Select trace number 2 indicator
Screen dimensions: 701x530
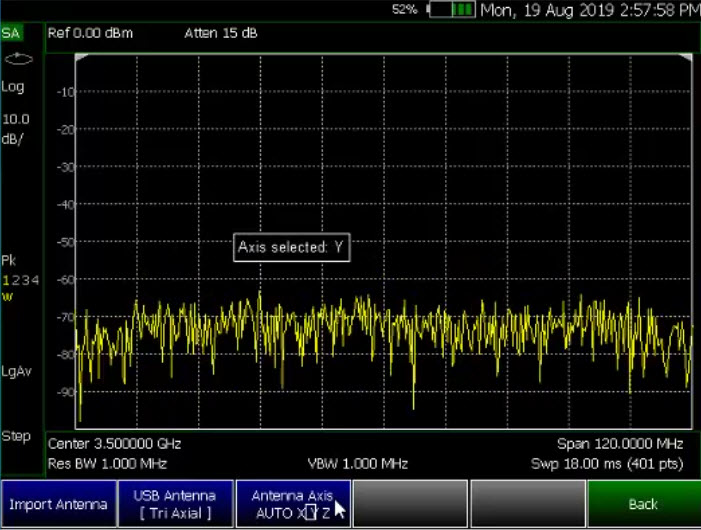(x=16, y=281)
